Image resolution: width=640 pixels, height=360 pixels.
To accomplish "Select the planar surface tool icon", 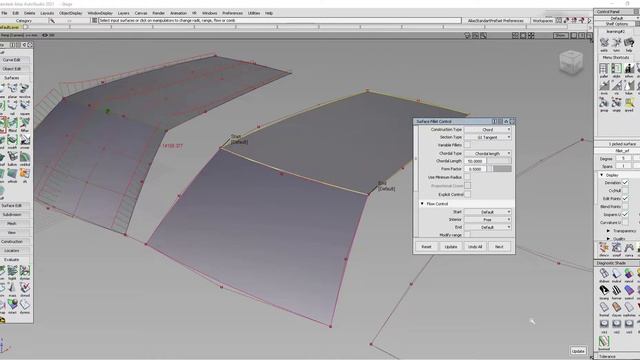I will point(13,89).
